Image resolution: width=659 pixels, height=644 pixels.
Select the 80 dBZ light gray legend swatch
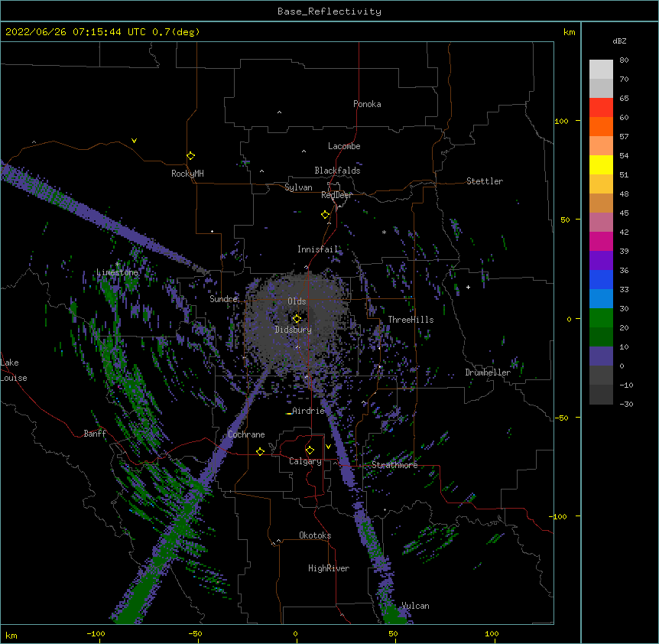pyautogui.click(x=601, y=69)
